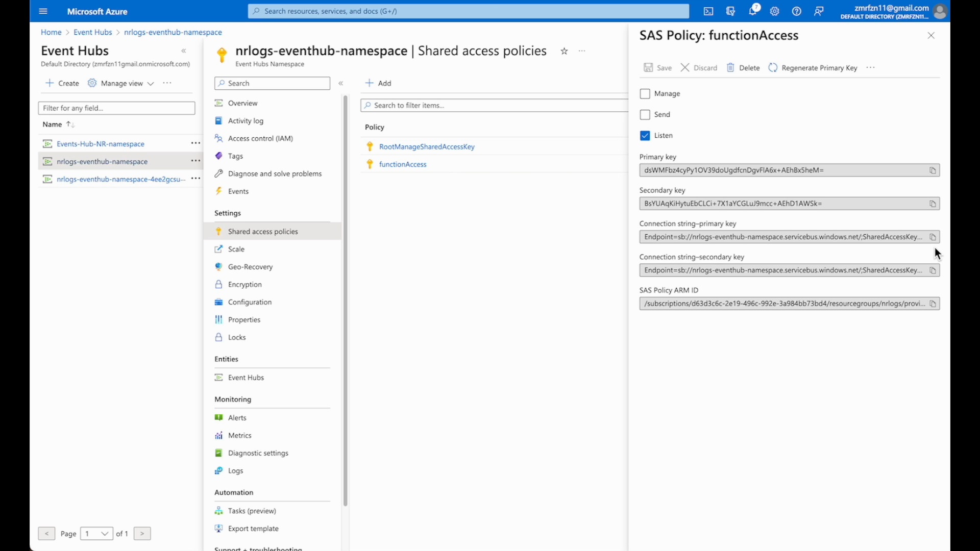Open the page number dropdown
The height and width of the screenshot is (551, 980).
pos(96,534)
